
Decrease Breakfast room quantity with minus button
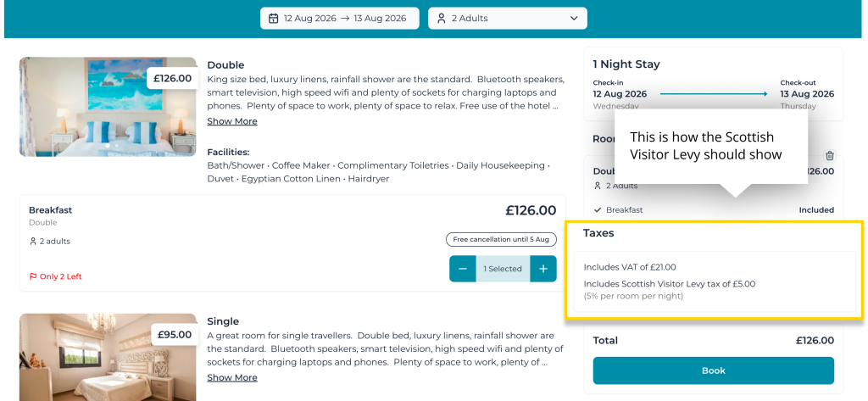[x=462, y=269]
